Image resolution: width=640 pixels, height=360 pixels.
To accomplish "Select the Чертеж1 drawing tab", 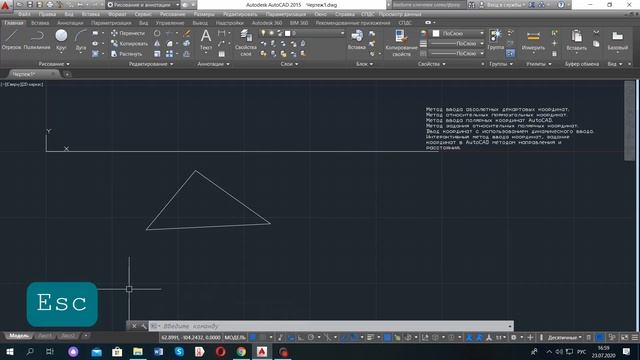I will tap(33, 74).
